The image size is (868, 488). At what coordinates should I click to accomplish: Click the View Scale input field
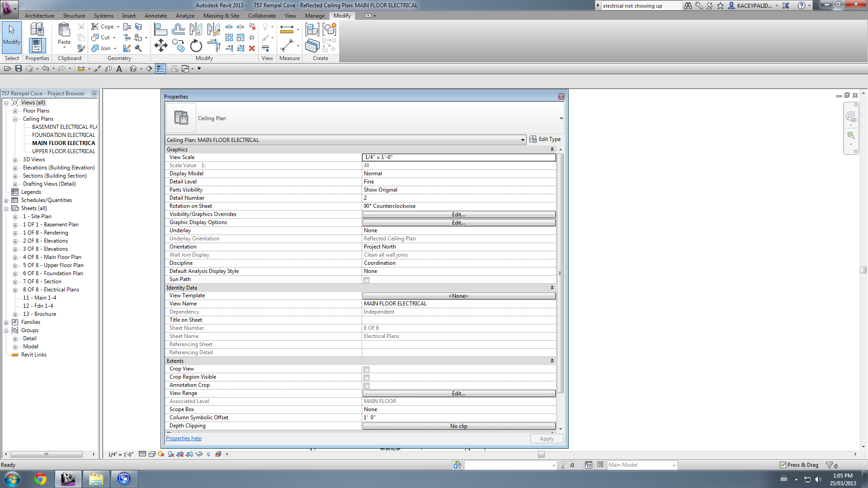tap(458, 157)
